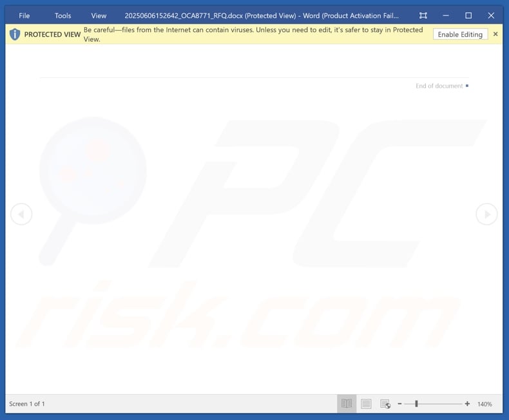Switch to Read Mode view
The height and width of the screenshot is (420, 509).
coord(347,404)
